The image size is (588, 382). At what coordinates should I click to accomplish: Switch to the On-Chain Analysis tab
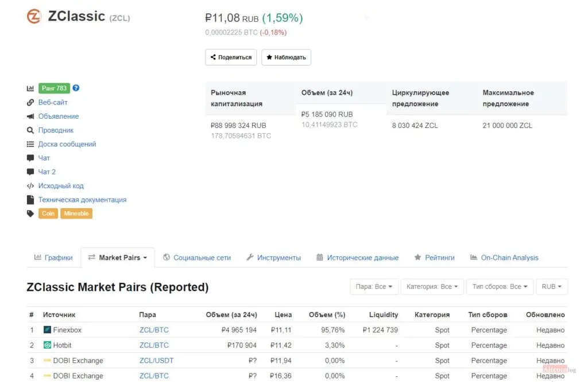point(504,258)
